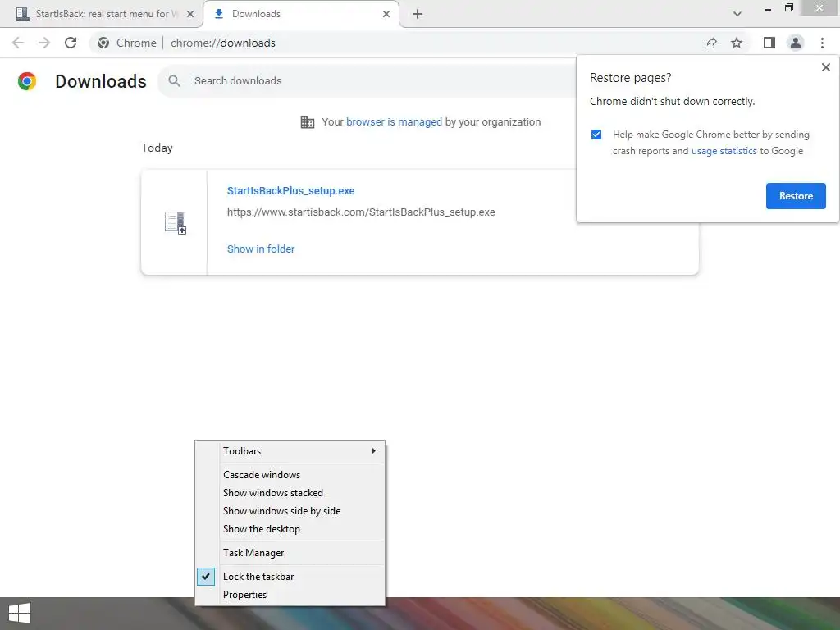Screen dimensions: 840x630
Task: Close the Downloads tab
Action: tap(386, 14)
